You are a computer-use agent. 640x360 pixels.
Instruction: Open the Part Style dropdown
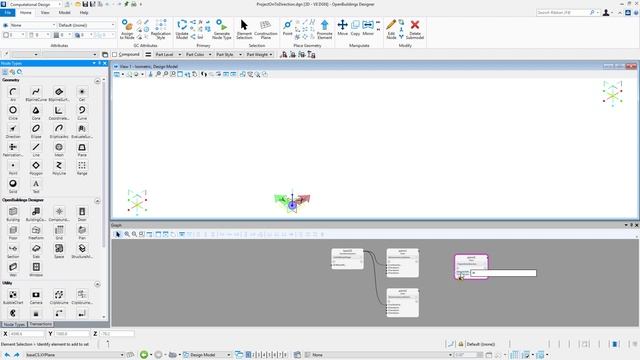[x=228, y=54]
